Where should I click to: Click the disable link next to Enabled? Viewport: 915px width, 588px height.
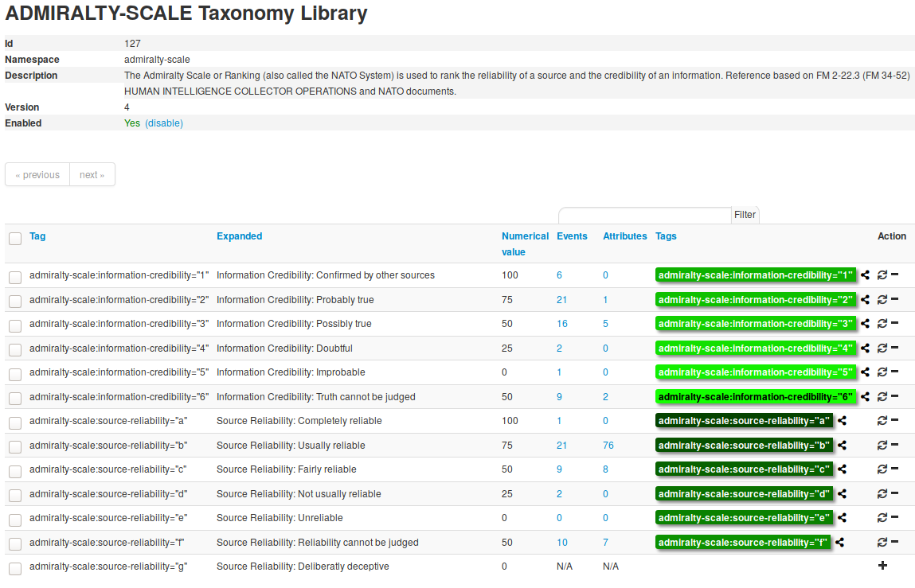(x=164, y=123)
